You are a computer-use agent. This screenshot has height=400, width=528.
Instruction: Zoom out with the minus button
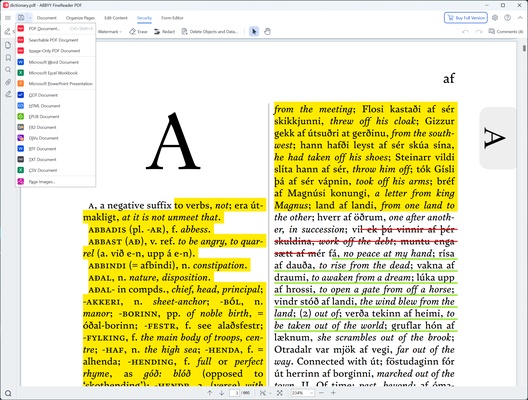321,393
